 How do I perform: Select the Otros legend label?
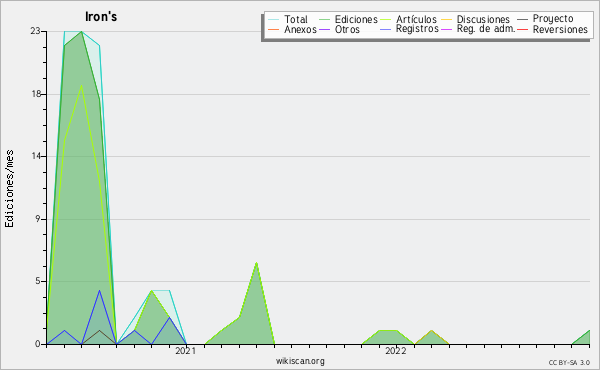pos(347,29)
